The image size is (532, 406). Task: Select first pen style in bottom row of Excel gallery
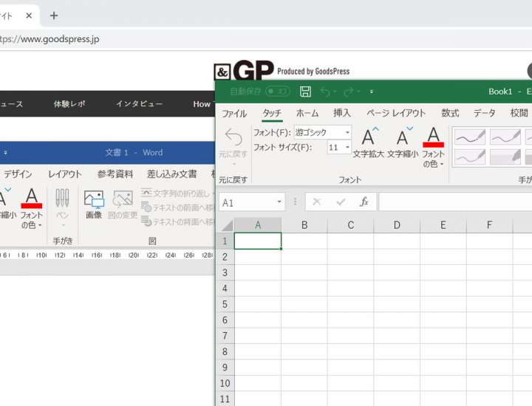(x=470, y=157)
